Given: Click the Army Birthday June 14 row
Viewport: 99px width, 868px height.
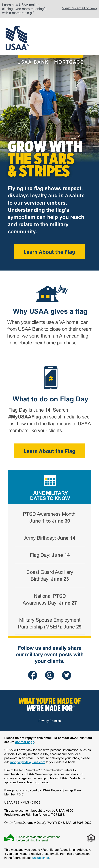Looking at the screenshot, I should coord(50,538).
